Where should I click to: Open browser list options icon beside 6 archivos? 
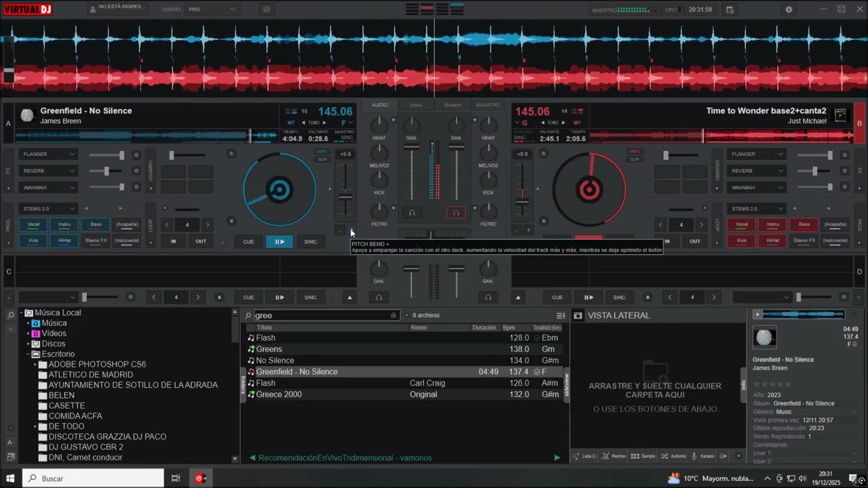(561, 315)
